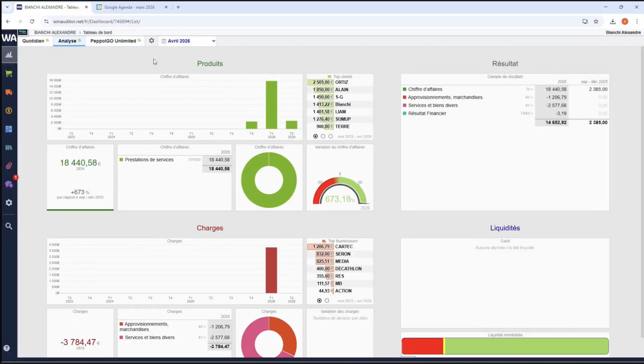Select third radio button under Top clients
644x364 pixels.
[331, 136]
